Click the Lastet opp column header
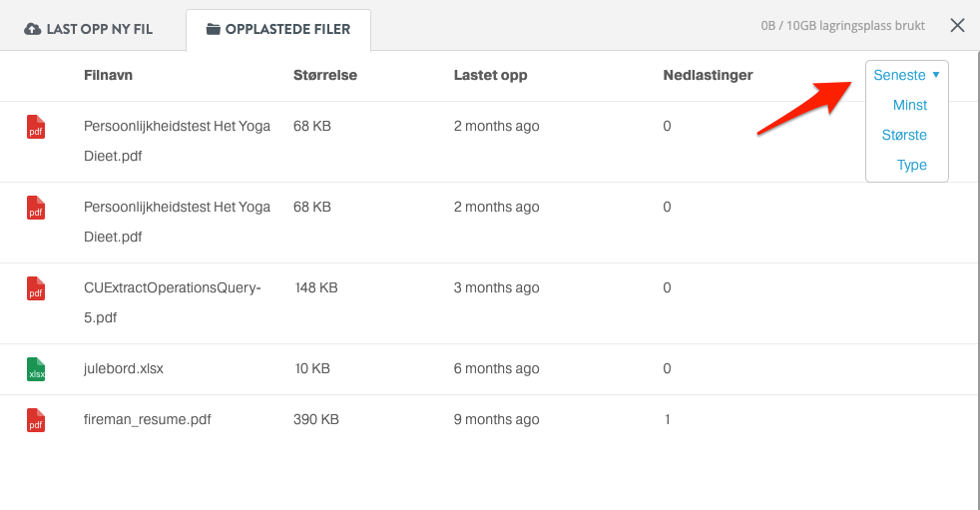The height and width of the screenshot is (510, 980). (491, 75)
